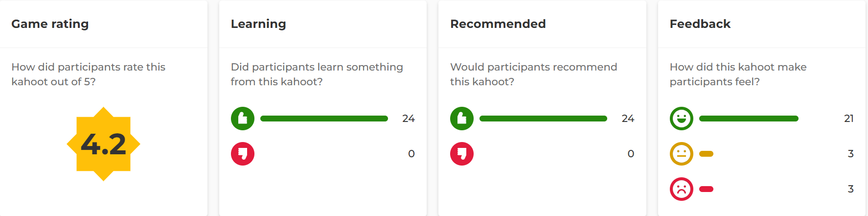The height and width of the screenshot is (216, 868).
Task: Click the short red sad feedback bar
Action: coord(706,189)
